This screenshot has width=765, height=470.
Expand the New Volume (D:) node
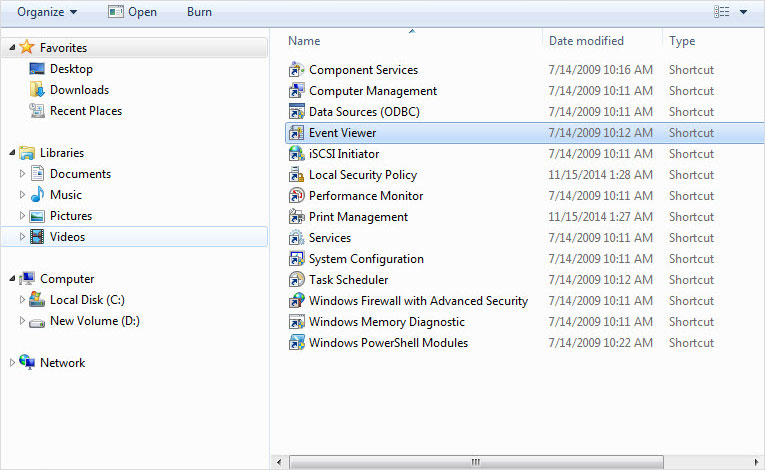click(x=22, y=320)
